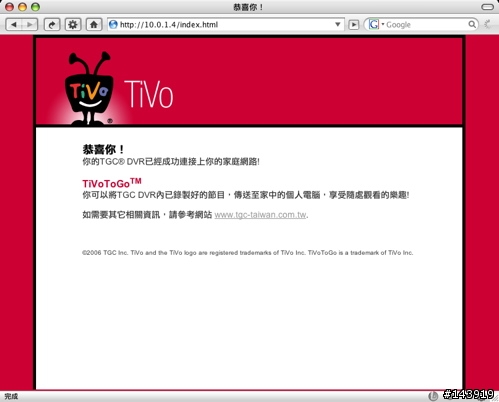Go forward with the forward arrow button
This screenshot has height=402, width=499.
tap(30, 25)
